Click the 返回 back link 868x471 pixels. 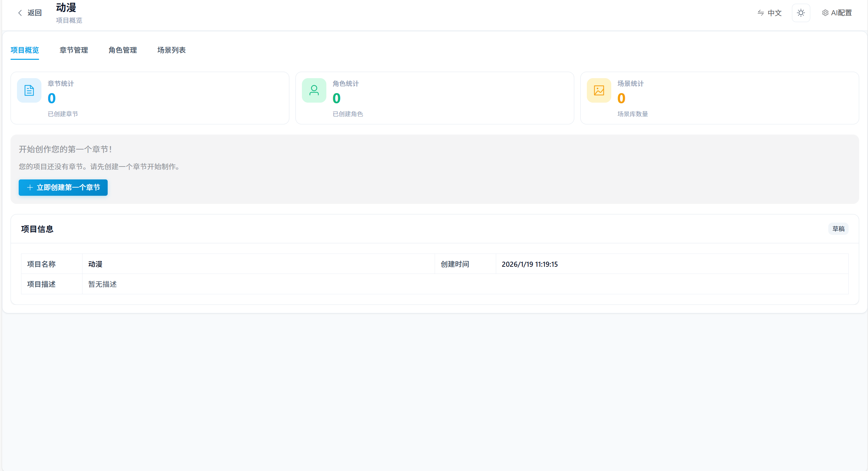click(34, 13)
